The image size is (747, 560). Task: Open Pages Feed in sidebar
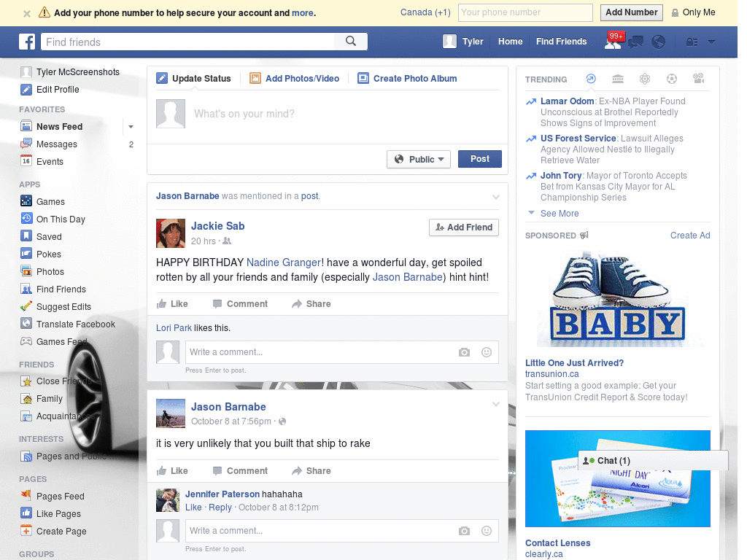coord(53,496)
